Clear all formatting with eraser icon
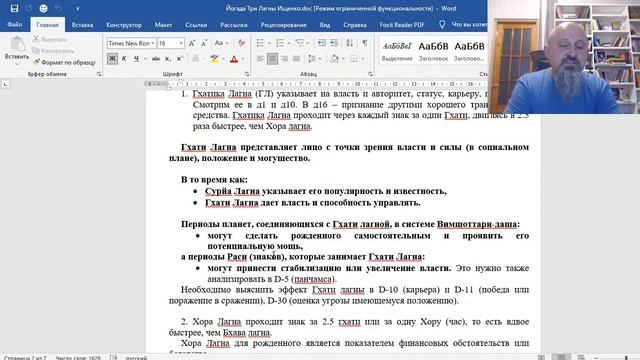 tap(241, 43)
